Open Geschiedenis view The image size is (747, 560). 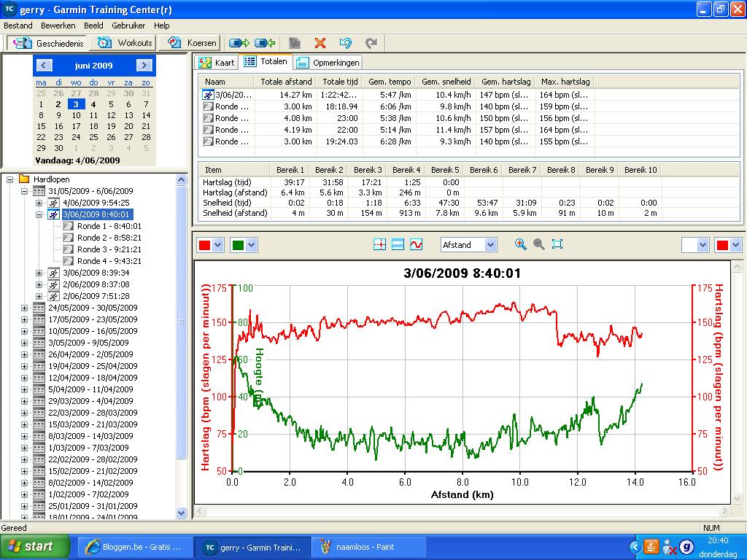click(x=47, y=43)
